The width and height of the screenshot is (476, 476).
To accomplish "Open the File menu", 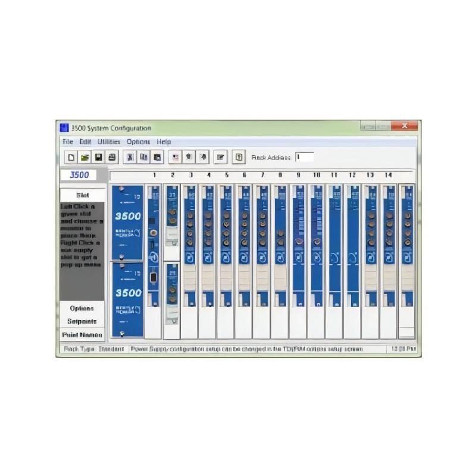I will coord(68,142).
